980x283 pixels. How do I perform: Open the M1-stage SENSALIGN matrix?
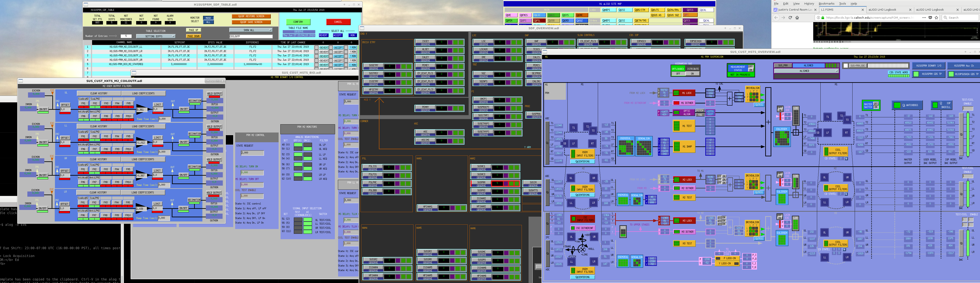point(644,146)
